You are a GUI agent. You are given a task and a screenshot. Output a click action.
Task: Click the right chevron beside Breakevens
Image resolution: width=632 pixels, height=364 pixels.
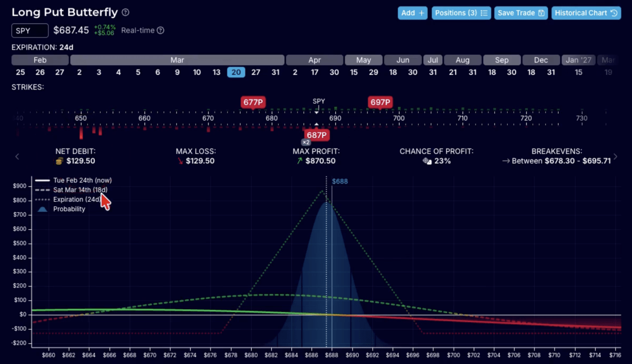coord(615,156)
